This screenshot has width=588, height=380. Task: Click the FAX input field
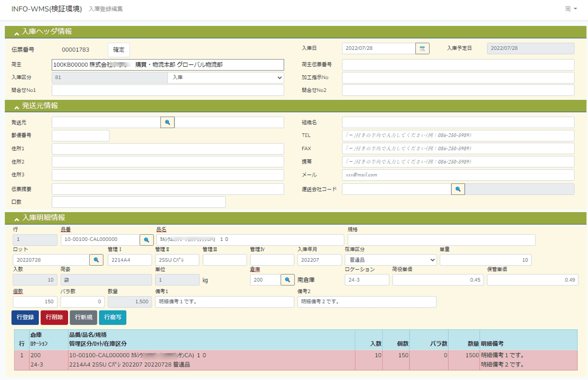click(x=458, y=149)
